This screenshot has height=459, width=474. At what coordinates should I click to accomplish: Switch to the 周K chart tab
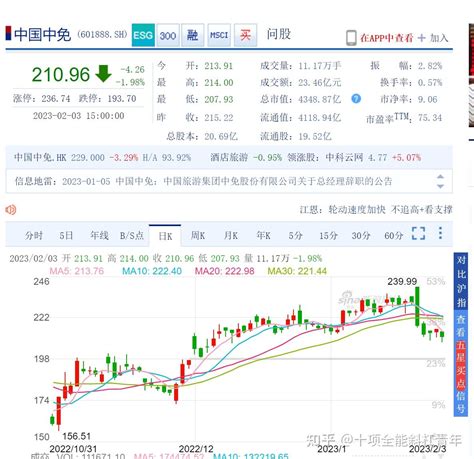point(198,236)
